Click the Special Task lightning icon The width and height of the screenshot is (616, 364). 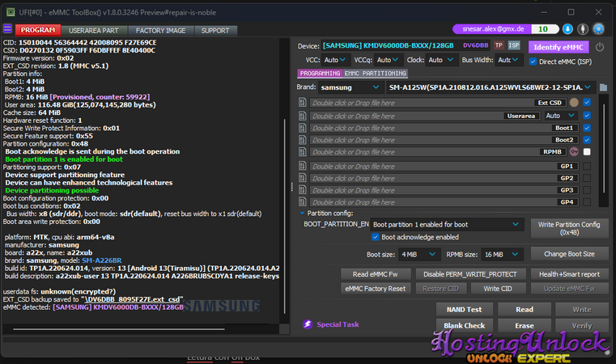[x=308, y=324]
